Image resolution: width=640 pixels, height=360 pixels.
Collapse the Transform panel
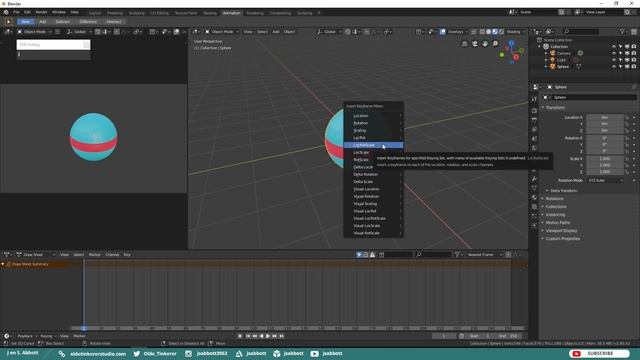point(555,108)
